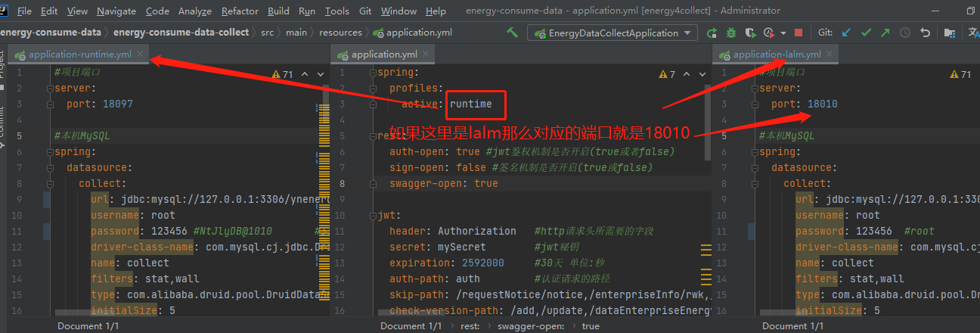
Task: Go to next highlighted error in runtime editor
Action: (x=321, y=74)
